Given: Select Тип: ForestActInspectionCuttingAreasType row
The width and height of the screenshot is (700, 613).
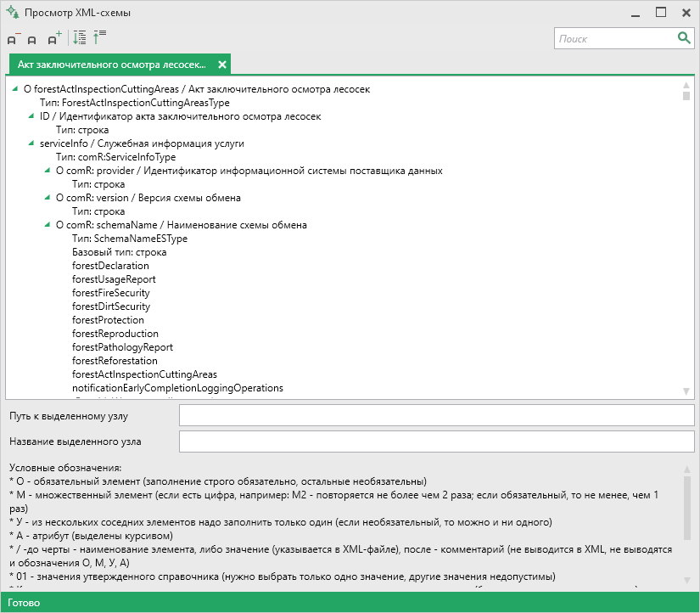Looking at the screenshot, I should pos(135,103).
